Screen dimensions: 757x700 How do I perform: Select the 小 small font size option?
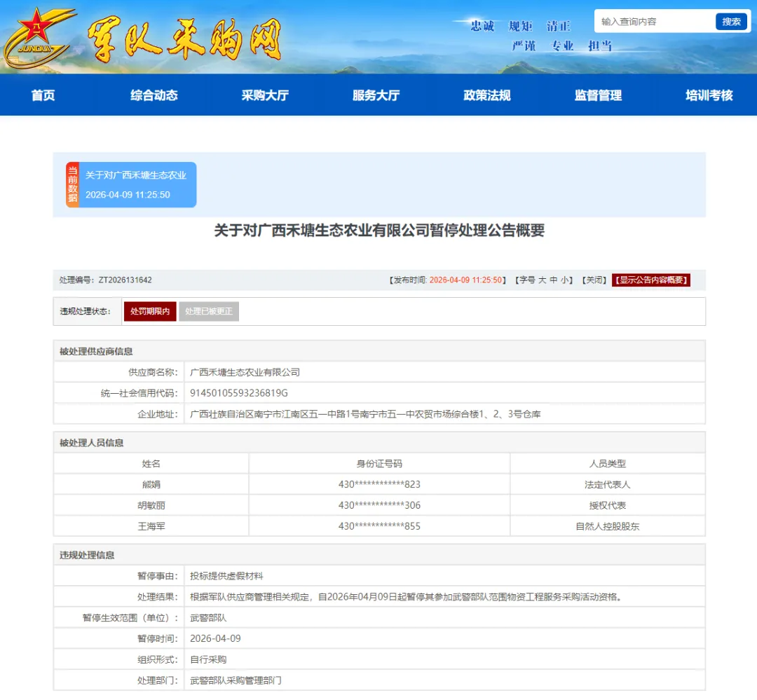(x=564, y=280)
